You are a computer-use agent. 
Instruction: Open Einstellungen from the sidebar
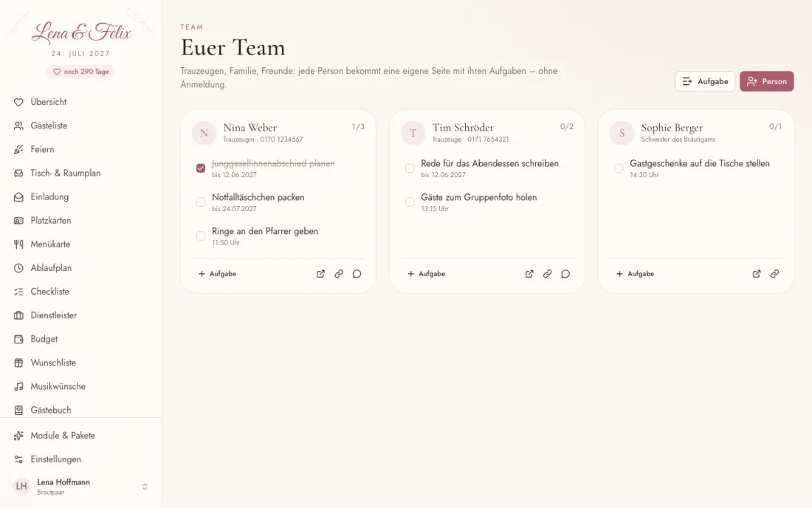[80, 459]
